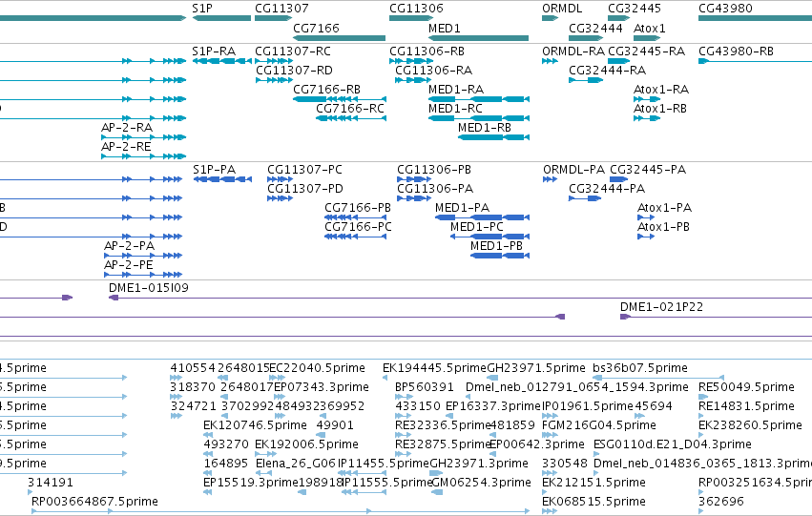812x516 pixels.
Task: Select the CG32445-RA transcript
Action: click(x=619, y=61)
